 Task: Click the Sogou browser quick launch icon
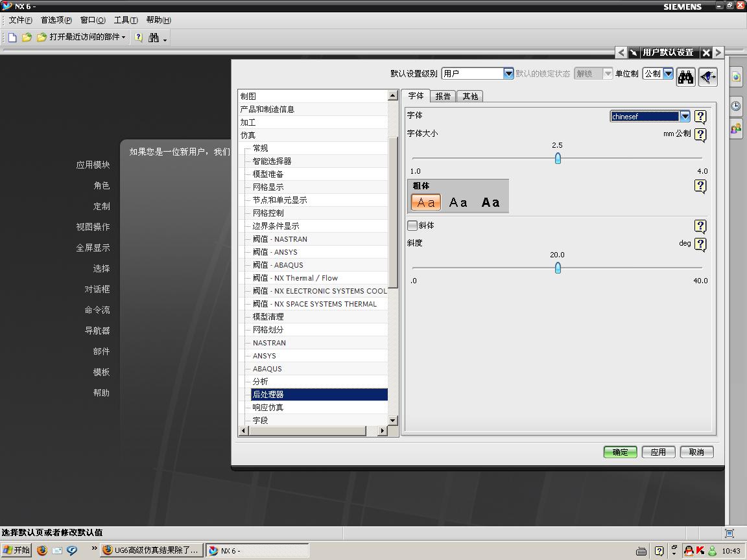coord(72,550)
